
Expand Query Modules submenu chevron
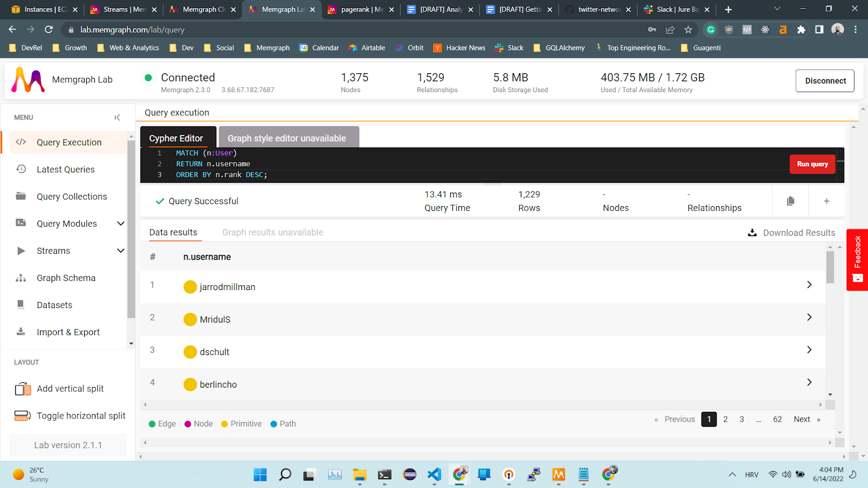[120, 223]
